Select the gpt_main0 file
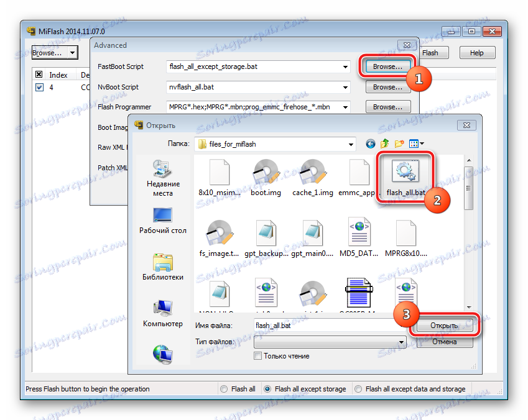 tap(312, 239)
